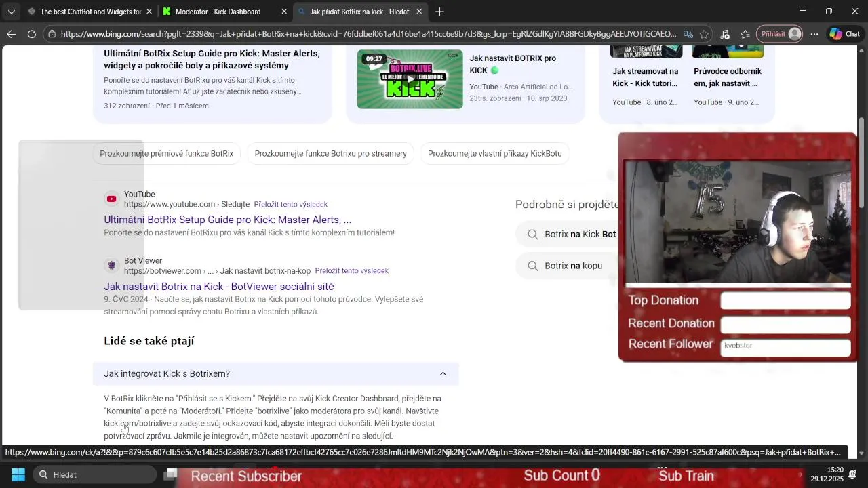Viewport: 868px width, 488px height.
Task: Open 'Jak streamovat na Kick' video card
Action: coord(646,77)
